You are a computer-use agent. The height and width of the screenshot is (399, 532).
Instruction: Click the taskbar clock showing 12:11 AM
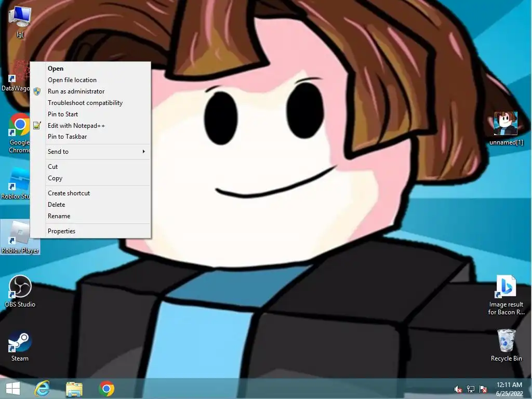click(509, 389)
